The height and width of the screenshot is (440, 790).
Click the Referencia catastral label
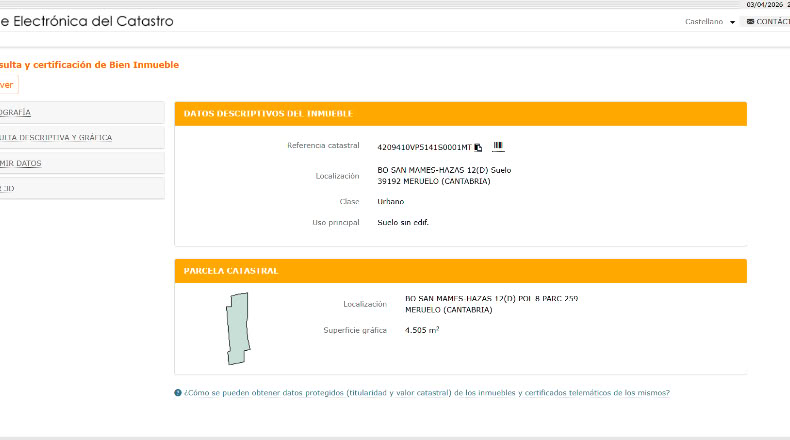pyautogui.click(x=323, y=146)
